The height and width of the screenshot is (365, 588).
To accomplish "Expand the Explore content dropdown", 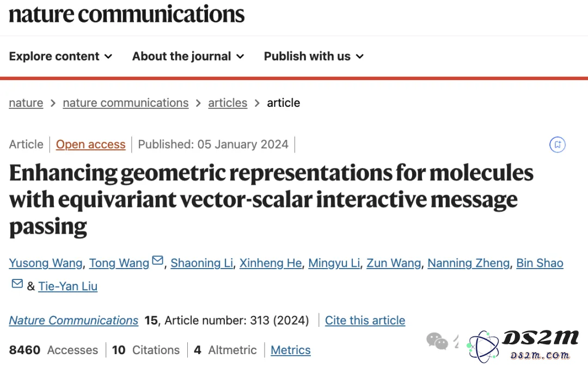I will (x=61, y=56).
